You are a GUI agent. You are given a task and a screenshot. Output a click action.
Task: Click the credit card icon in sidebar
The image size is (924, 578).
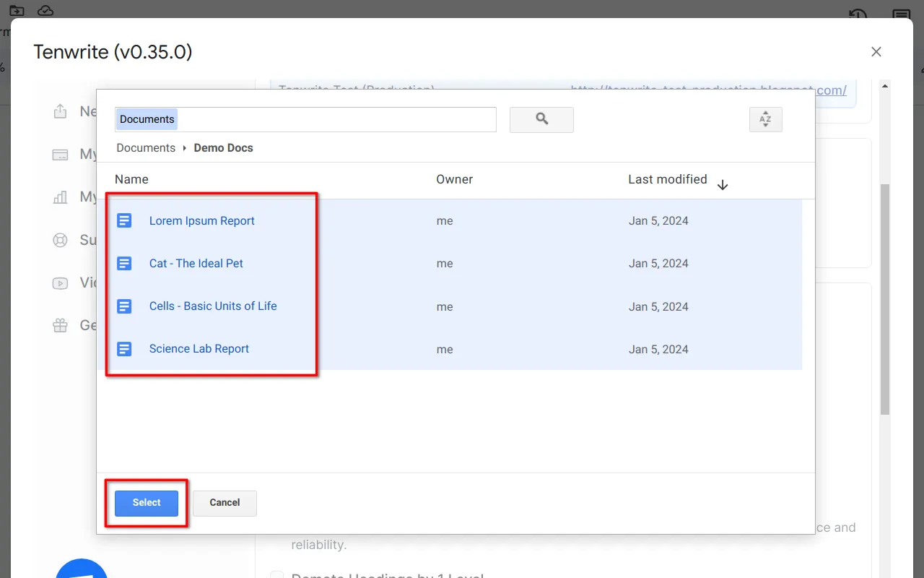click(x=60, y=154)
